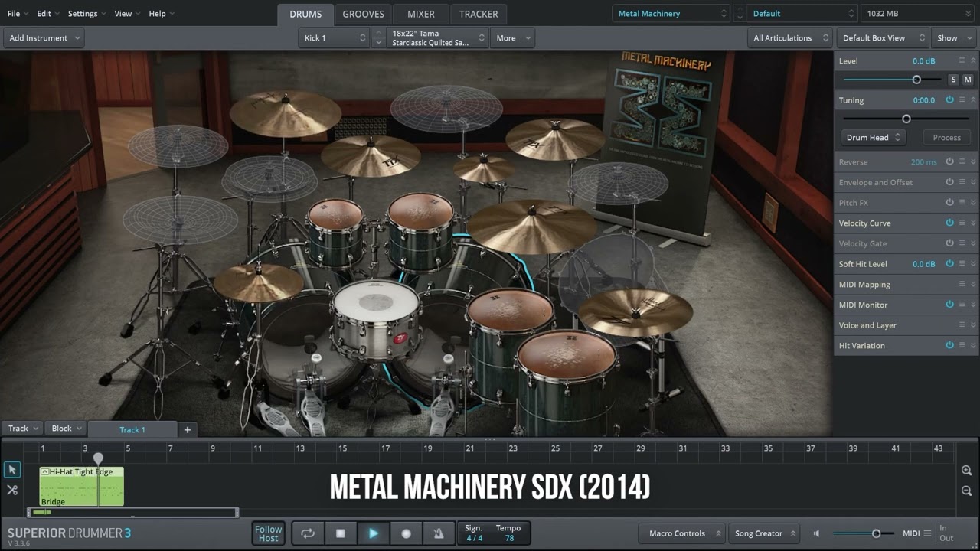Screen dimensions: 980x551
Task: Switch to the TRACKER tab
Action: click(478, 14)
